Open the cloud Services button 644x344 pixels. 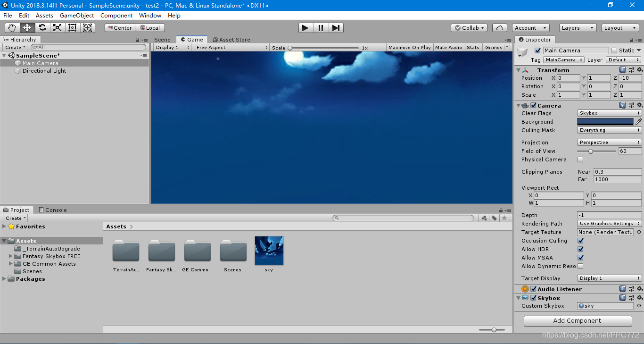500,28
